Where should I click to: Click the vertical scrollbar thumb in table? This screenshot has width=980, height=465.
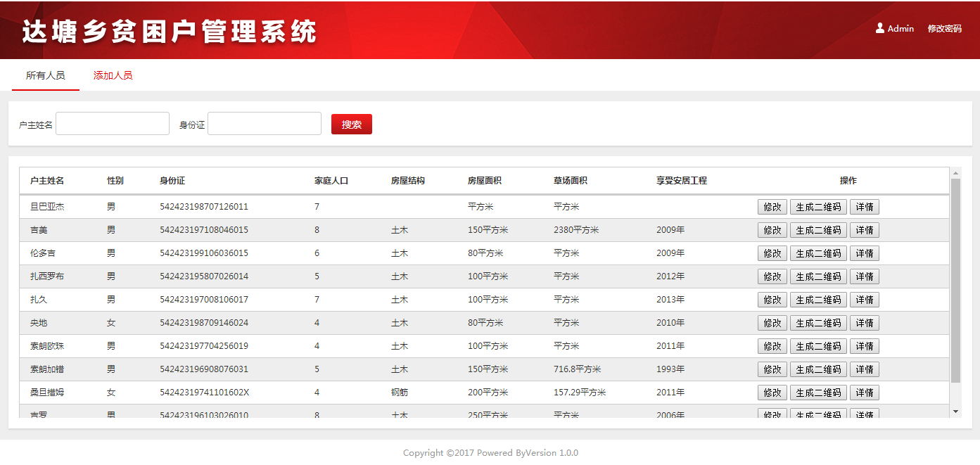955,281
